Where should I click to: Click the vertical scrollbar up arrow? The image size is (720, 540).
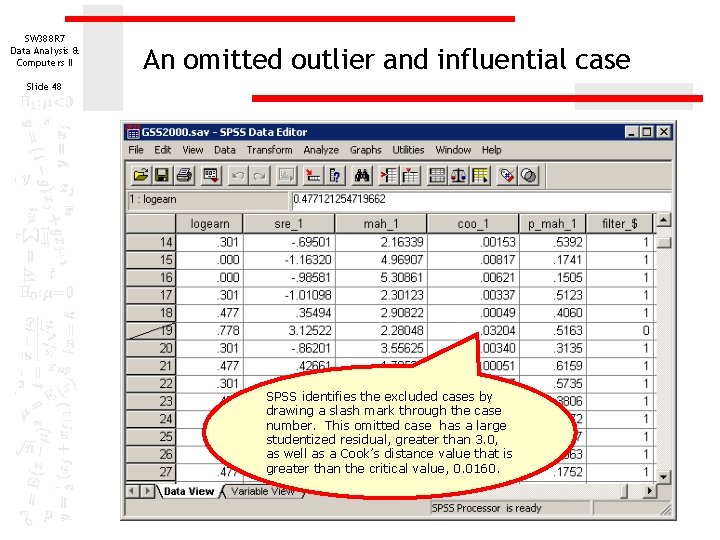click(x=663, y=220)
